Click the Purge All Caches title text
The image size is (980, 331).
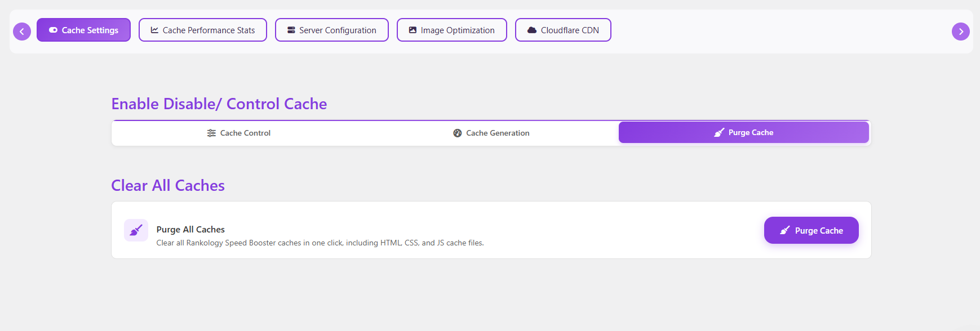pyautogui.click(x=190, y=230)
